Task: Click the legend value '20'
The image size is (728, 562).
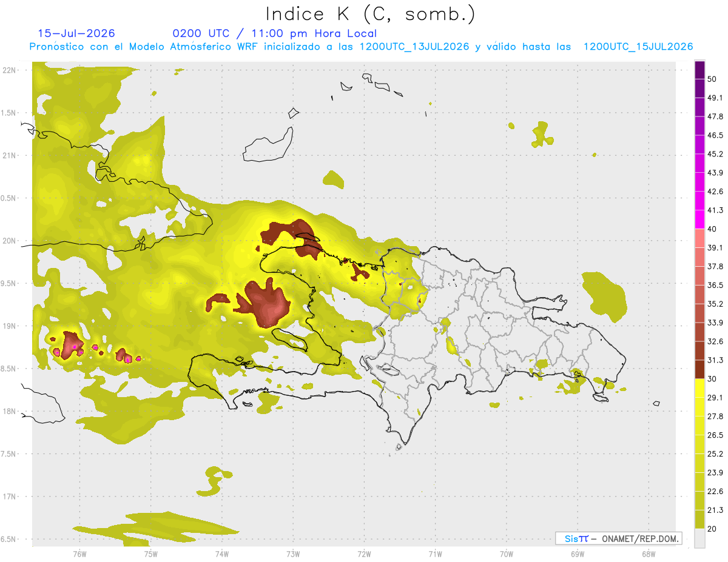Action: point(712,529)
